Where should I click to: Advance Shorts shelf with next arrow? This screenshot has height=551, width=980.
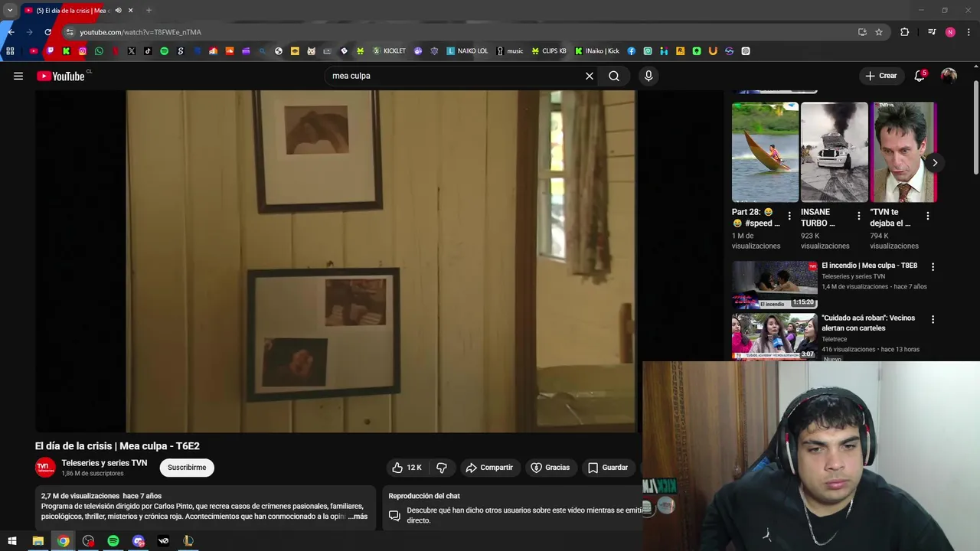click(935, 162)
